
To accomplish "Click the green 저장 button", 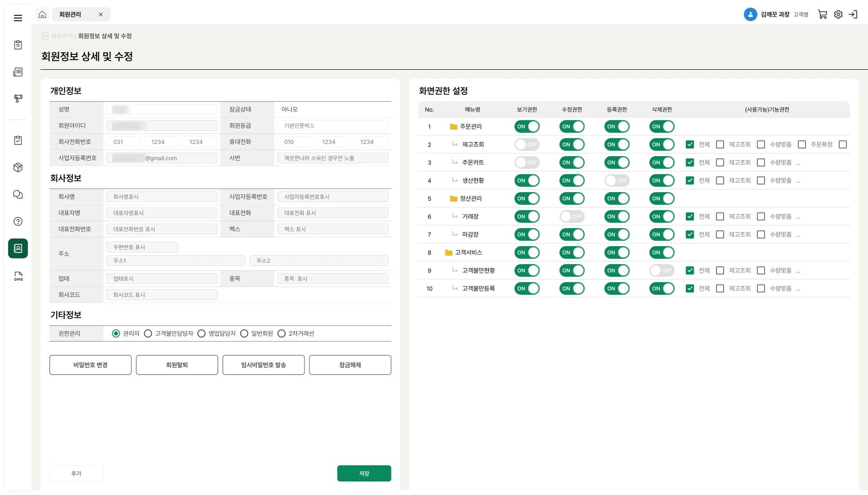I will click(x=364, y=473).
